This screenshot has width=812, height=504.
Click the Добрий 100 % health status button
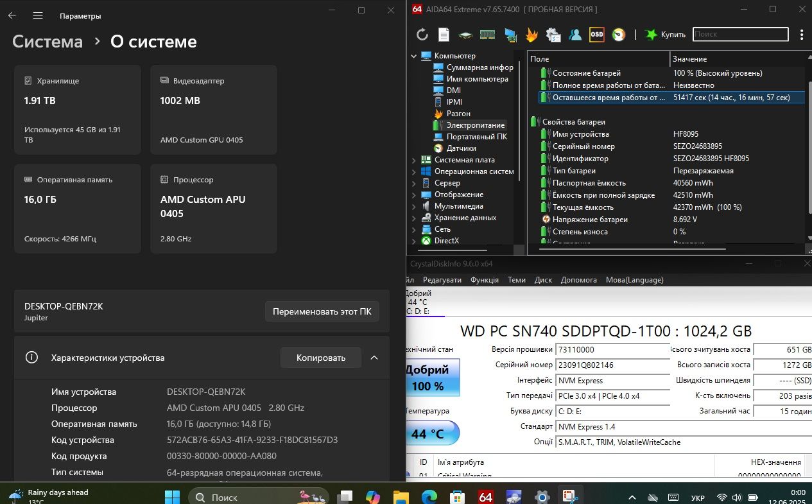point(432,378)
